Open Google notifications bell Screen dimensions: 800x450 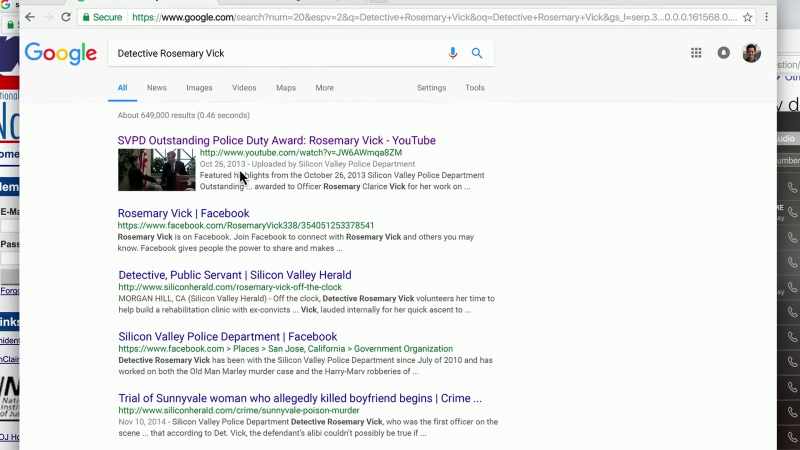723,53
